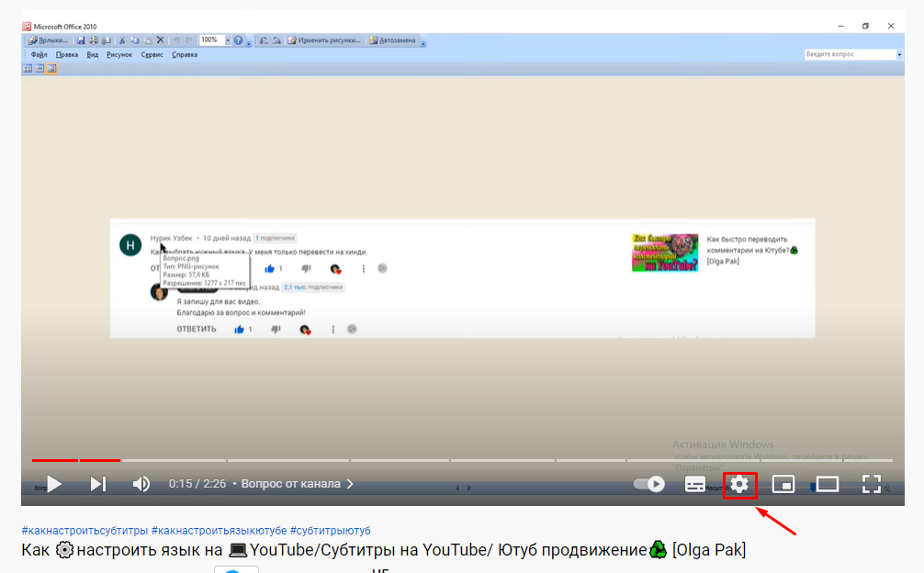This screenshot has width=924, height=573.
Task: Click the Redo arrow icon
Action: pyautogui.click(x=188, y=40)
